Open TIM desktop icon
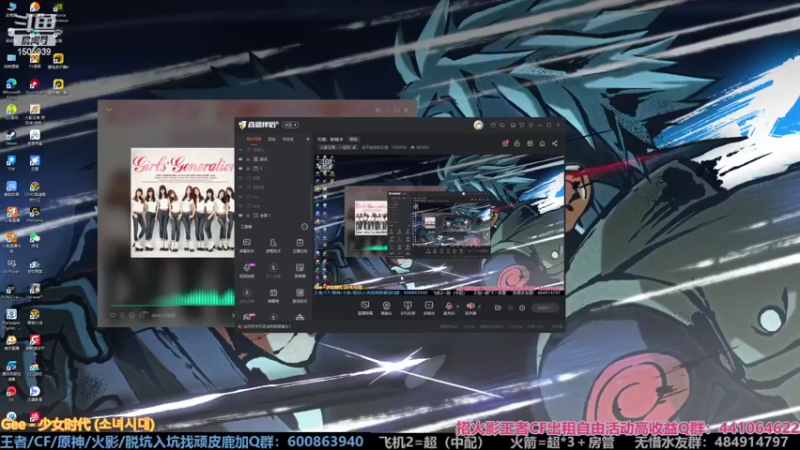This screenshot has width=800, height=450. pos(11,163)
